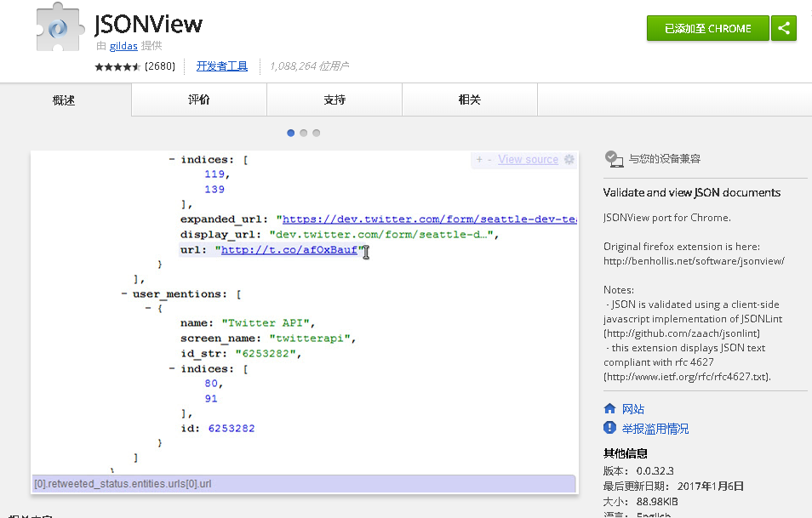Click the plus expand-all control in preview
Image resolution: width=812 pixels, height=518 pixels.
[479, 159]
